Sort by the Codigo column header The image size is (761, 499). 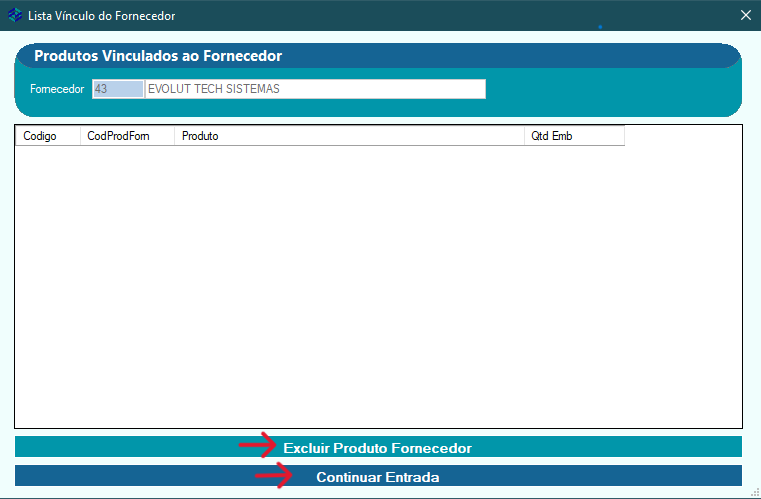pos(47,136)
